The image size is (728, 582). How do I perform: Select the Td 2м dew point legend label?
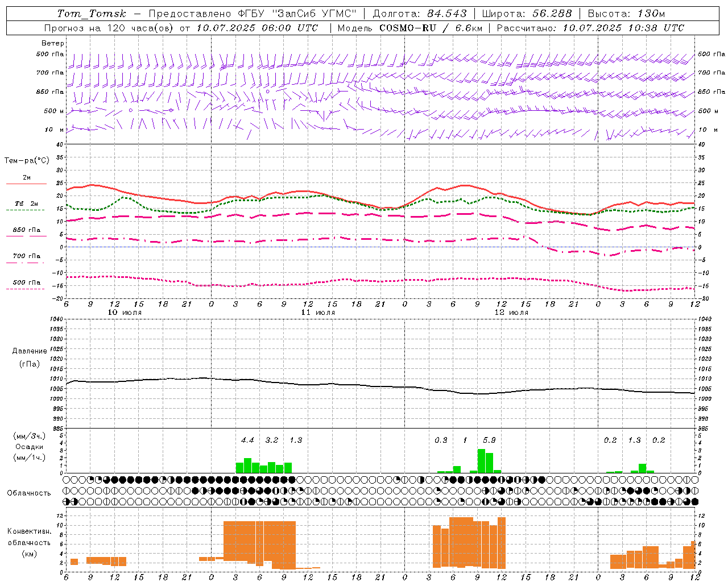(27, 203)
